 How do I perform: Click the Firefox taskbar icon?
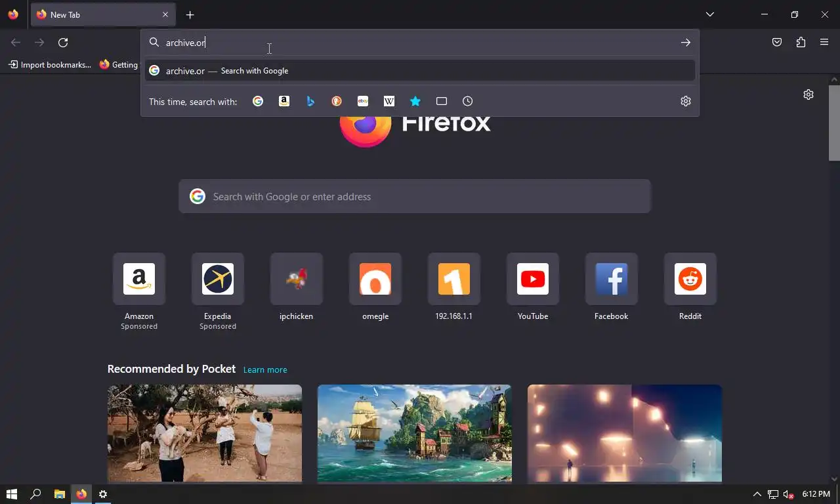(x=81, y=494)
